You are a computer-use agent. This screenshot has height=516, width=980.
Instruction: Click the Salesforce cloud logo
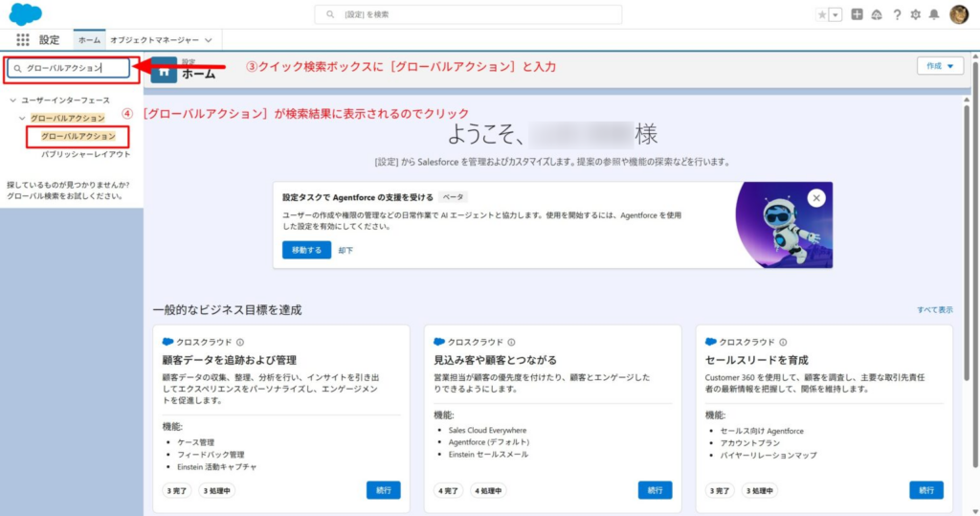coord(25,14)
